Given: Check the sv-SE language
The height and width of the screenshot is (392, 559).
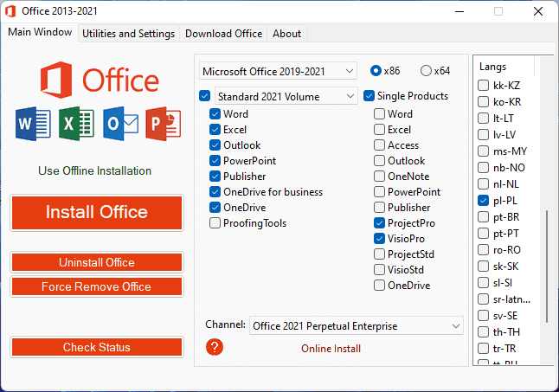Looking at the screenshot, I should 483,315.
